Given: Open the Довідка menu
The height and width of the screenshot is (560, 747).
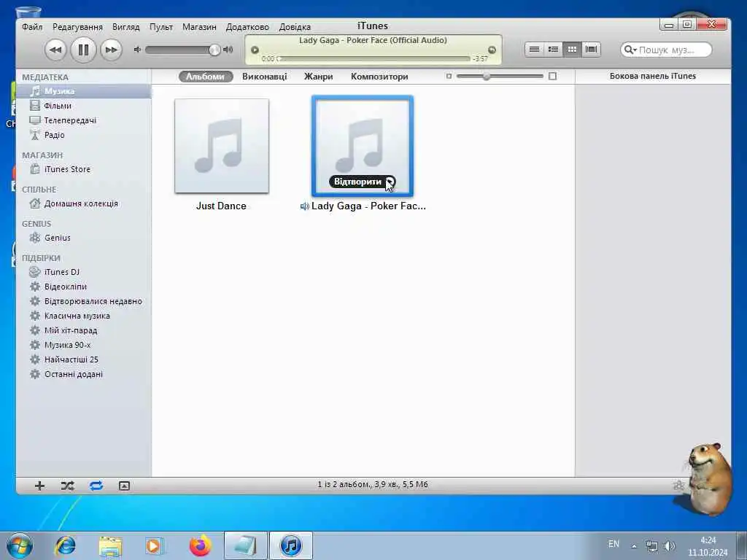Looking at the screenshot, I should [x=295, y=27].
